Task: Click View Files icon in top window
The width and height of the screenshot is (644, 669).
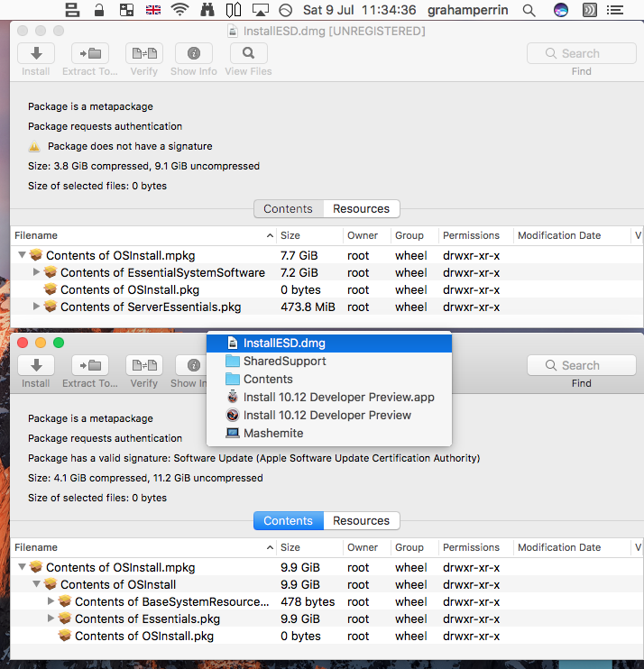Action: [248, 53]
